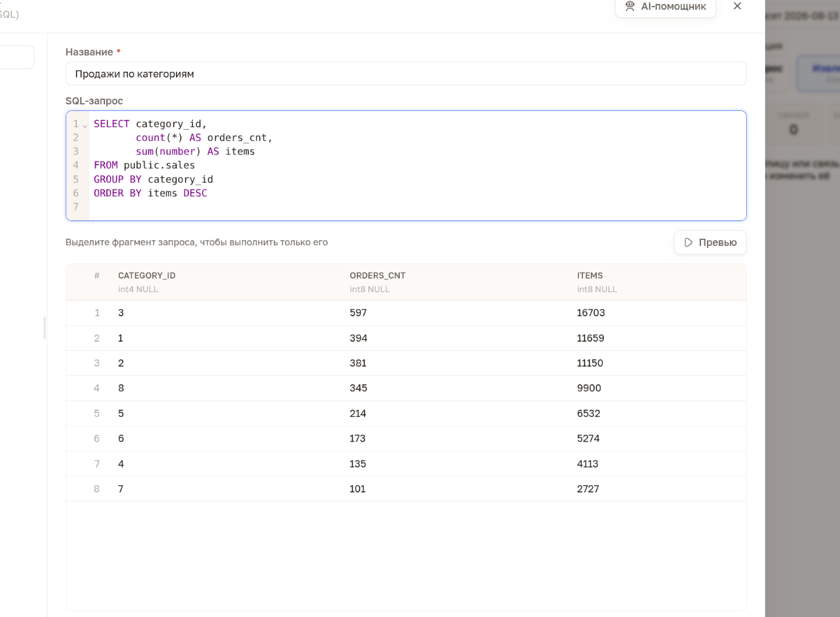This screenshot has height=617, width=840.
Task: Click the fold arrow at line 1
Action: [x=85, y=125]
